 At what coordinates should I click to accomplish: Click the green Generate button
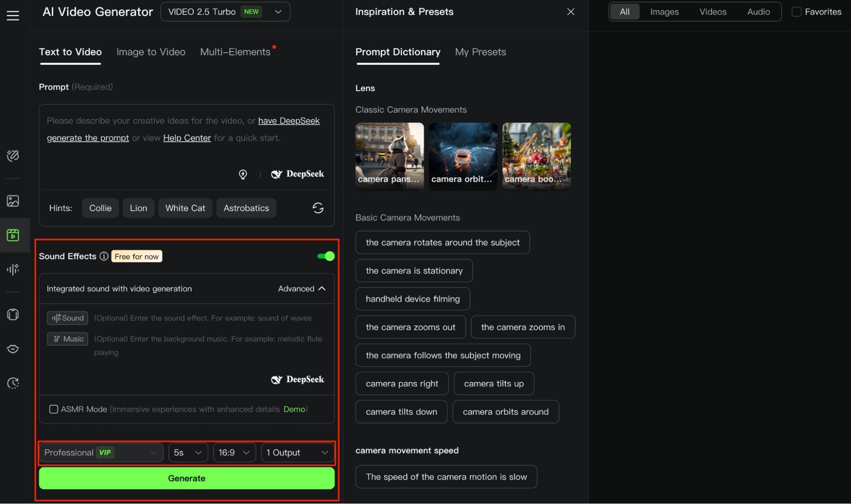[x=186, y=478]
